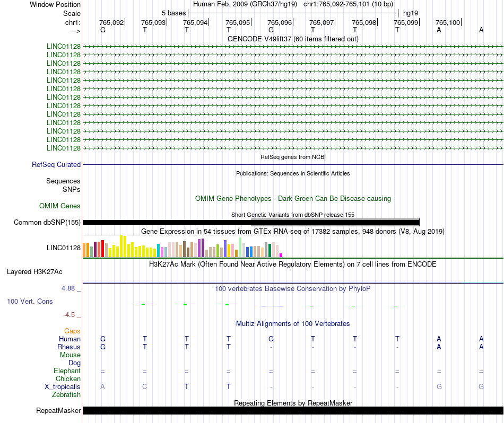504x423 pixels.
Task: Open the OMIM Genes track label
Action: (59, 206)
